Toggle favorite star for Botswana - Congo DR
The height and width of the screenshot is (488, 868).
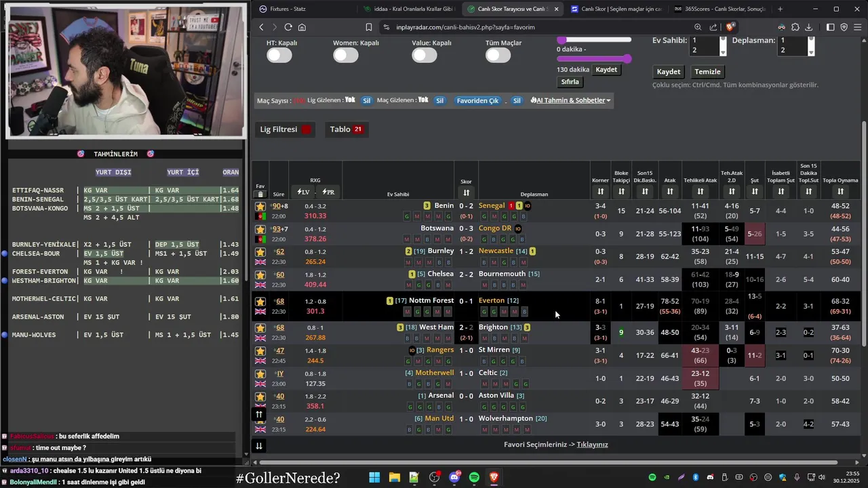click(x=260, y=229)
